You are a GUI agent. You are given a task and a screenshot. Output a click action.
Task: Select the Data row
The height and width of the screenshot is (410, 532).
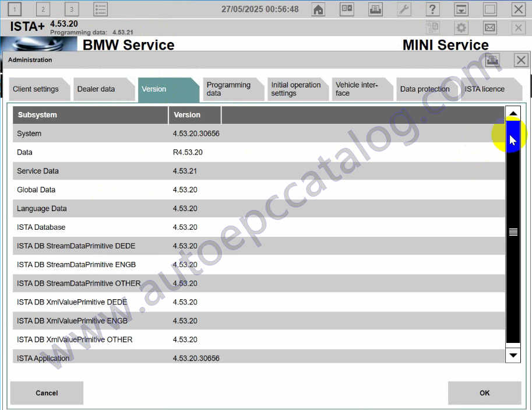pyautogui.click(x=259, y=152)
